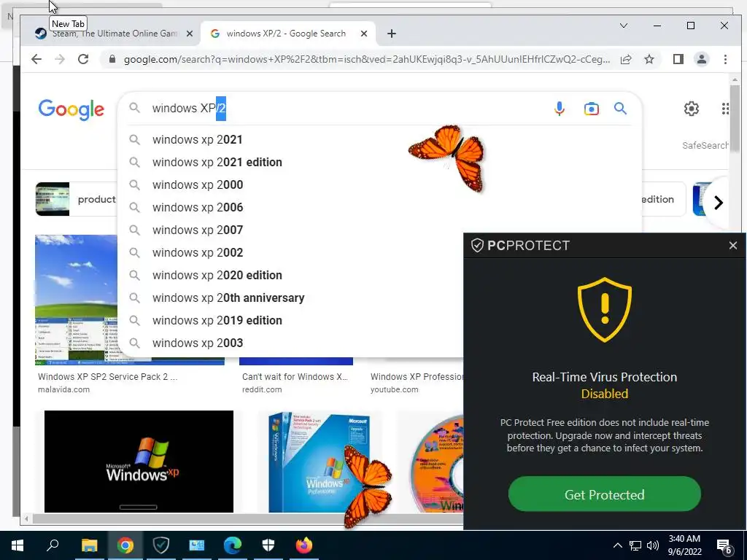This screenshot has width=747, height=560.
Task: Open the Windows Start menu
Action: pos(18,545)
